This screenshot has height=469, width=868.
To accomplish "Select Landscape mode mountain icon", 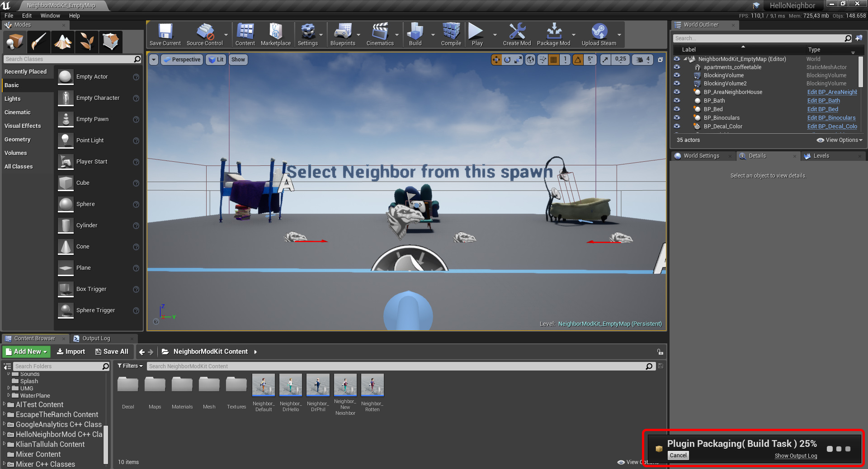I will [63, 42].
